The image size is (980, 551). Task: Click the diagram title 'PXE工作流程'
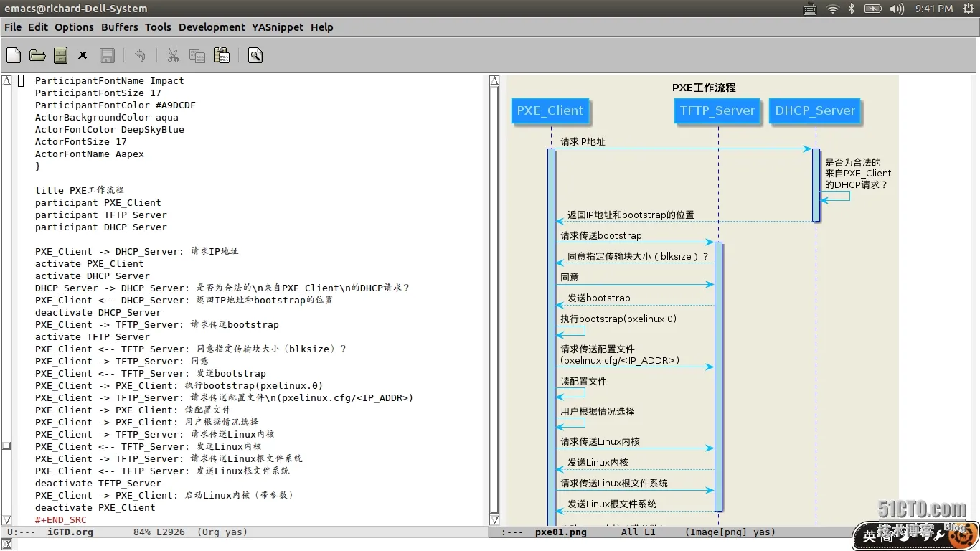704,88
